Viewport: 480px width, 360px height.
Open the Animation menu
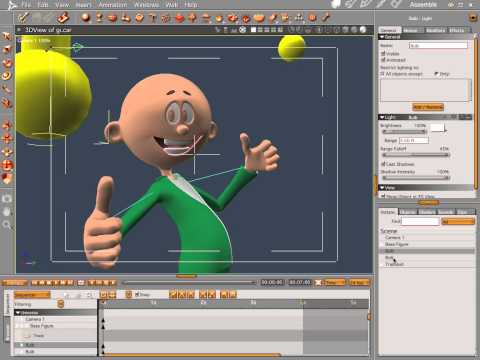tap(112, 5)
